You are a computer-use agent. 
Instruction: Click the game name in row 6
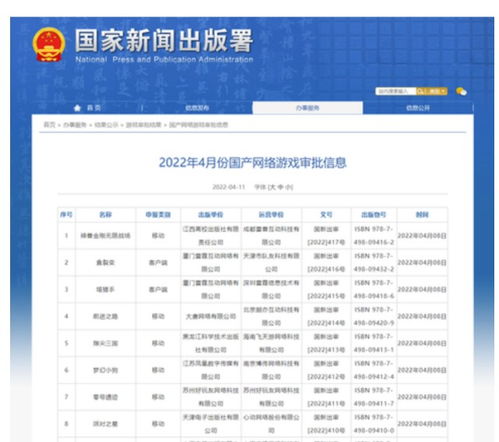point(105,370)
